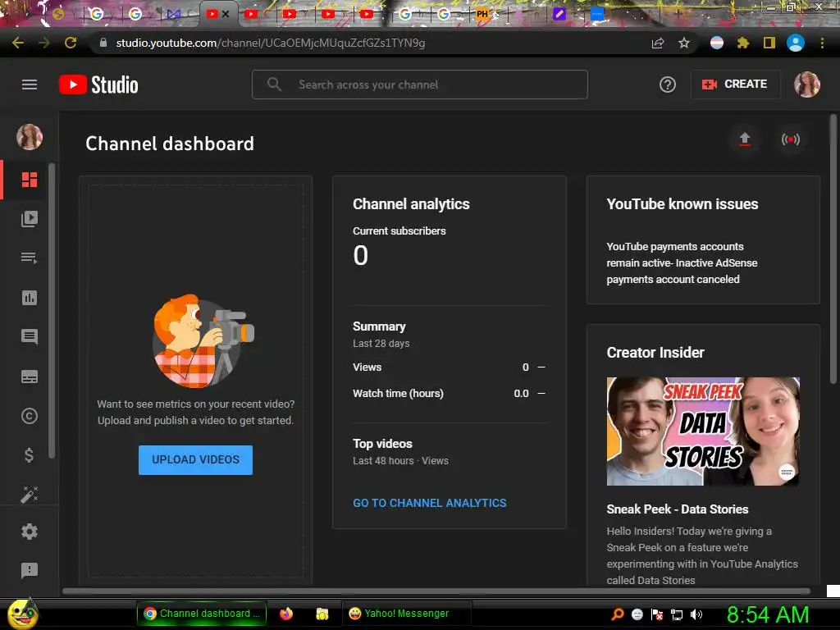Bookmark the page with the star icon
The height and width of the screenshot is (630, 840).
[x=684, y=43]
